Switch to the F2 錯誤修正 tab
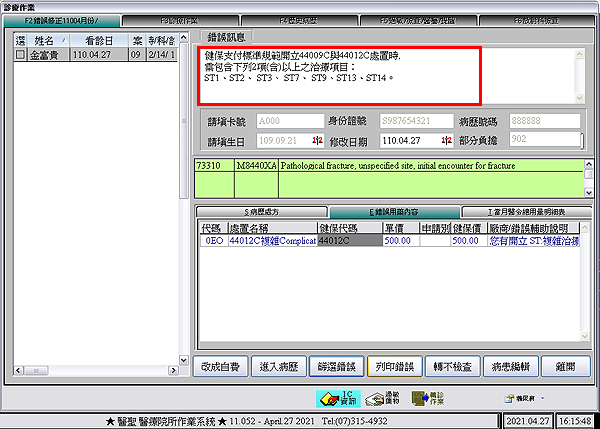Screen dimensions: 600x429 click(62, 20)
